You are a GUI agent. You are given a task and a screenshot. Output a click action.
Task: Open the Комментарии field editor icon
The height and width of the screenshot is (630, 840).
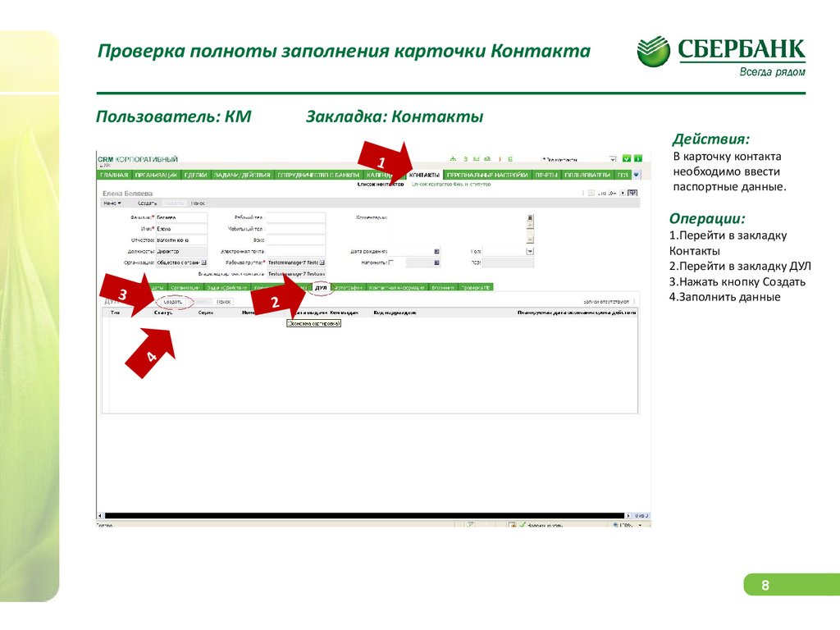(530, 217)
